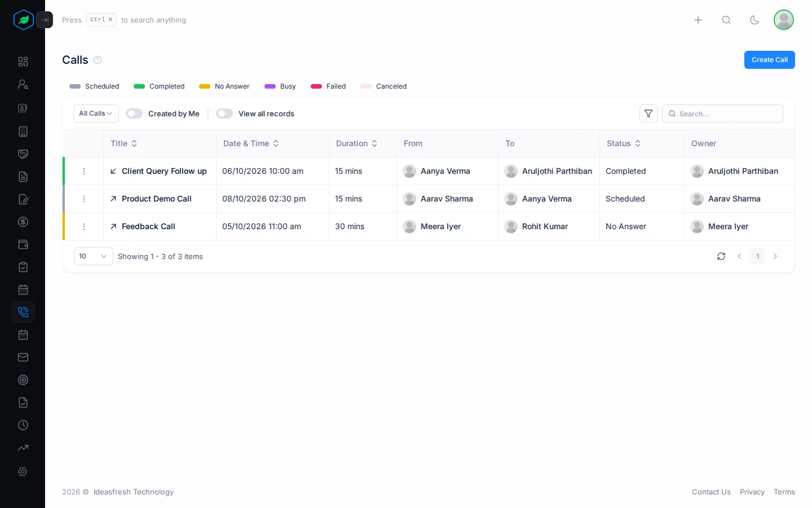The image size is (812, 508).
Task: Click the Create Call button
Action: (770, 60)
